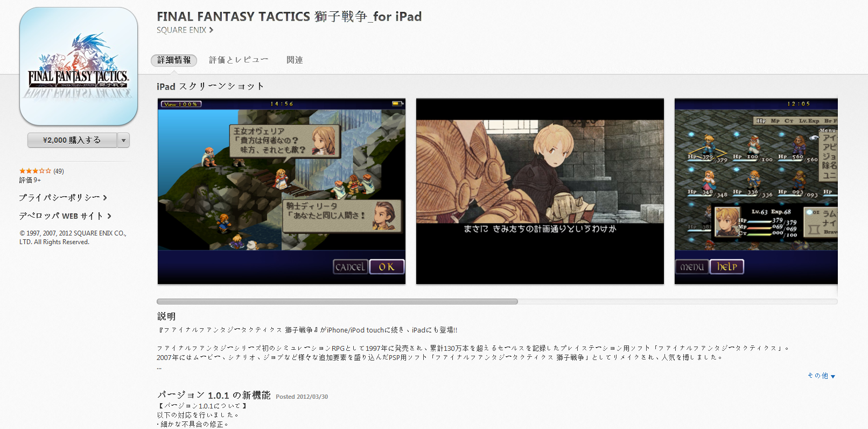View the second cutscene screenshot with knight
868x429 pixels.
540,191
